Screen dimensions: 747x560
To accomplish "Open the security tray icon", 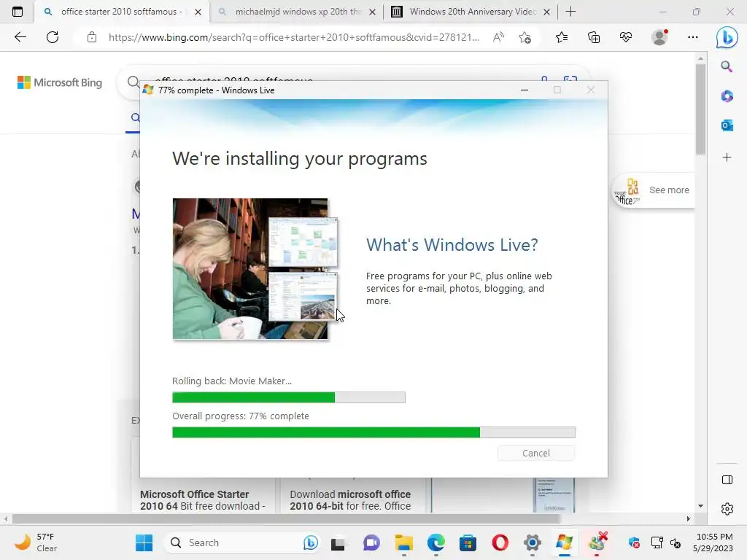I will click(634, 542).
